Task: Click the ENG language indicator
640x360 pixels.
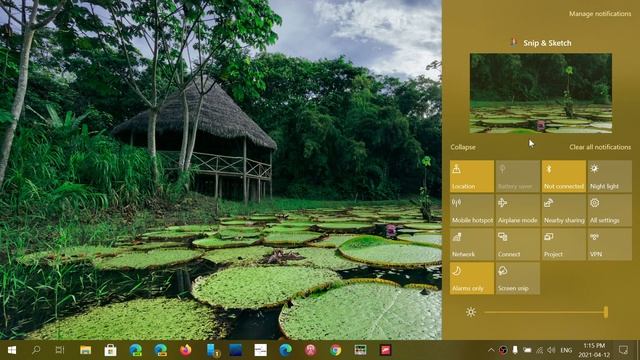Action: 566,350
